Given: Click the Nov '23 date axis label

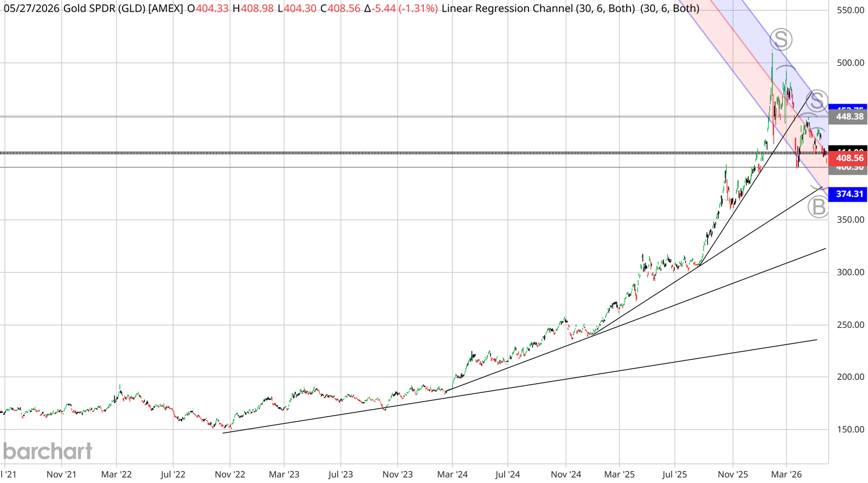Looking at the screenshot, I should (x=398, y=474).
